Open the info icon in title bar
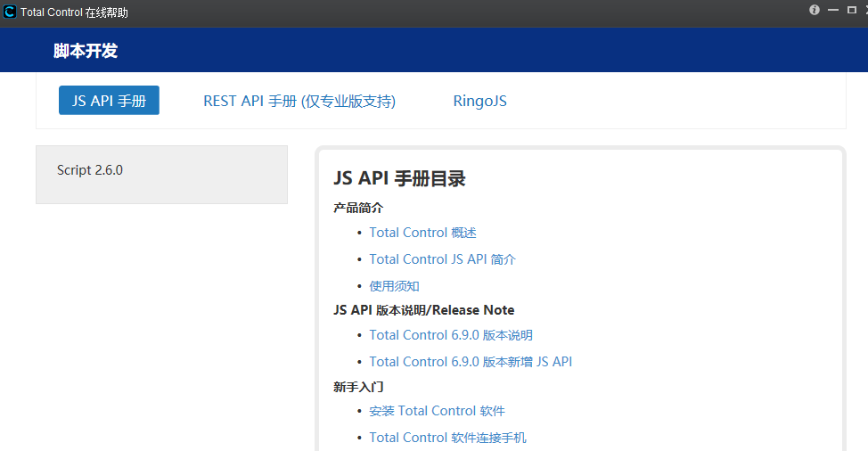Screen dimensions: 868x451 click(815, 10)
